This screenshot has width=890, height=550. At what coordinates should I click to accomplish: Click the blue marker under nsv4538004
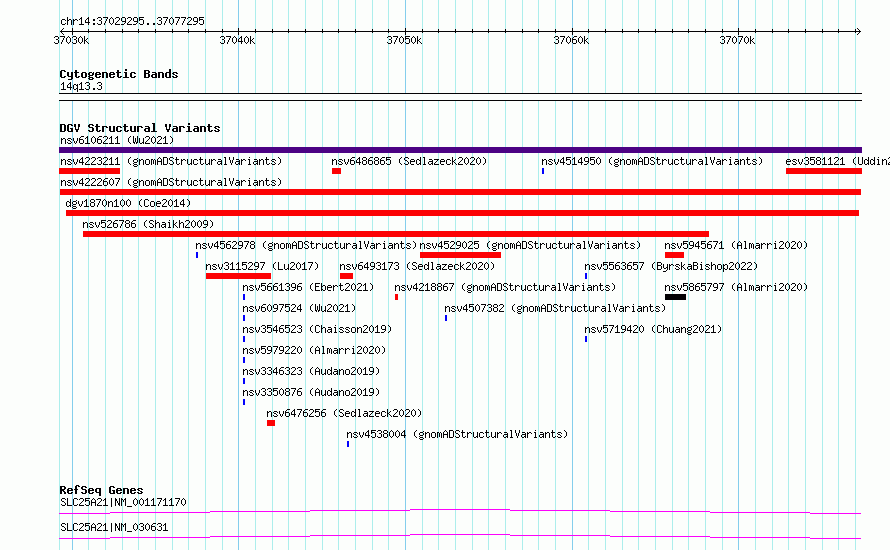348,444
